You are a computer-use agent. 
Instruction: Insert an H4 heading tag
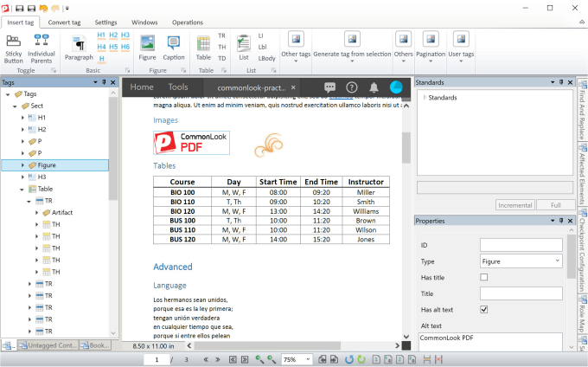[101, 47]
